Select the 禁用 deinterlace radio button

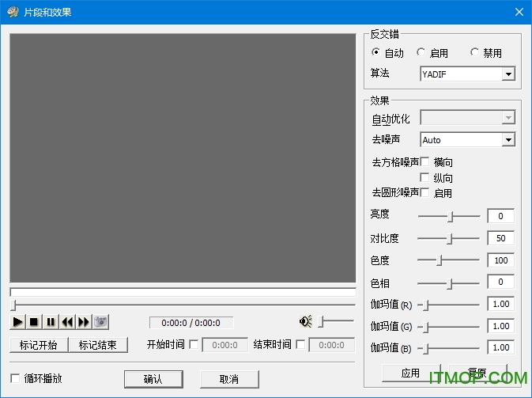point(474,52)
